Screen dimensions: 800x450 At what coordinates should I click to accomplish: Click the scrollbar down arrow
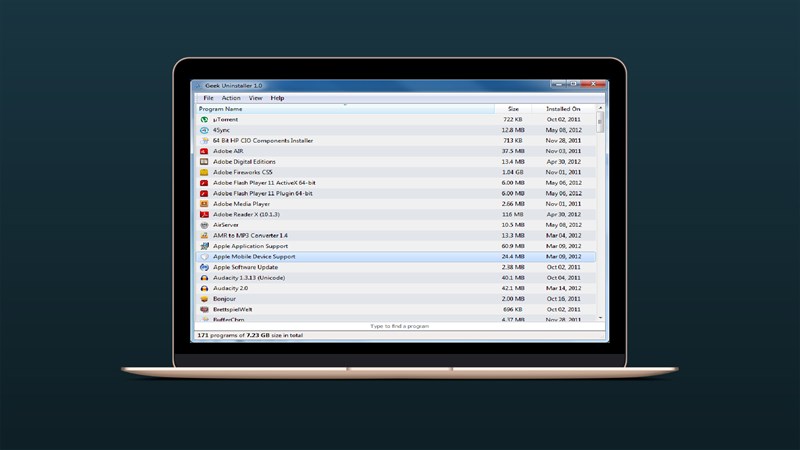(x=600, y=318)
